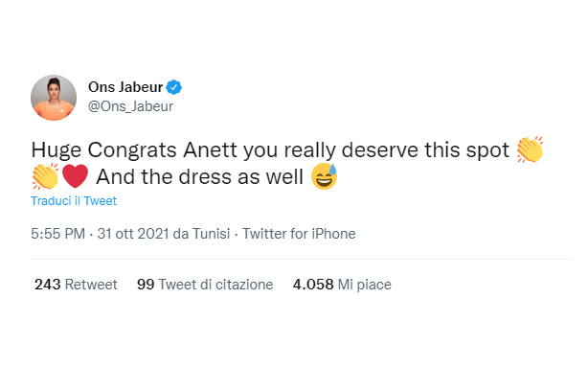The height and width of the screenshot is (390, 588).
Task: Click the second clapping hands emoji
Action: pos(45,176)
